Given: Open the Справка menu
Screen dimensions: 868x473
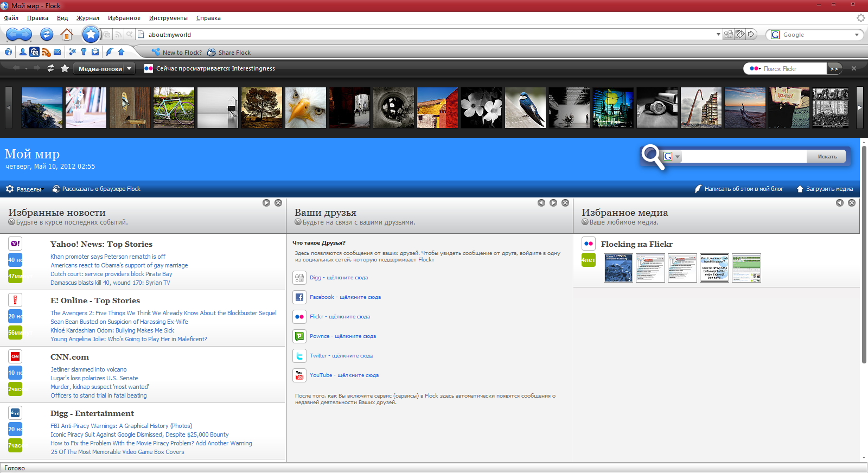Looking at the screenshot, I should point(208,18).
